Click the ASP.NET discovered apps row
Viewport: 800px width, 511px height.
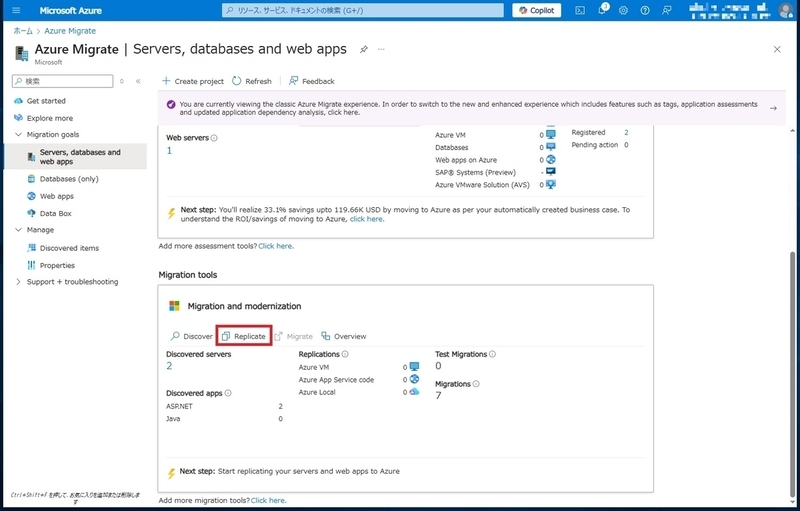[224, 406]
